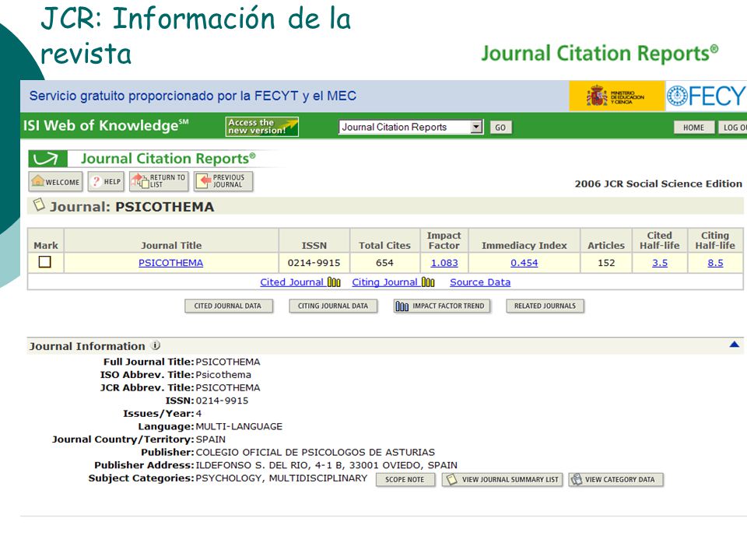Click the Welcome home icon button
The image size is (747, 560).
tap(55, 182)
